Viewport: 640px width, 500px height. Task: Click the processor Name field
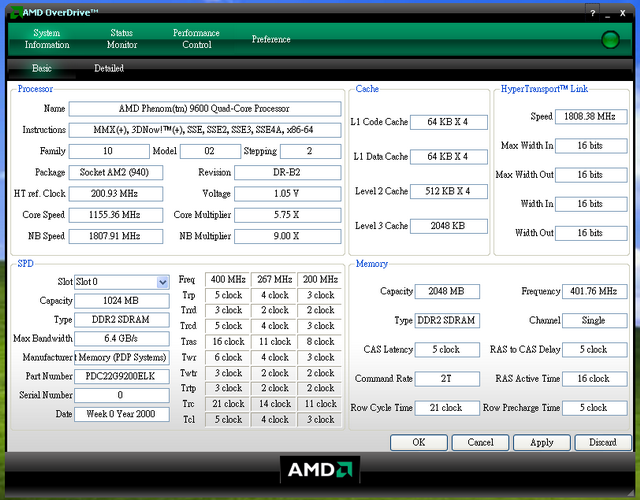tap(205, 109)
